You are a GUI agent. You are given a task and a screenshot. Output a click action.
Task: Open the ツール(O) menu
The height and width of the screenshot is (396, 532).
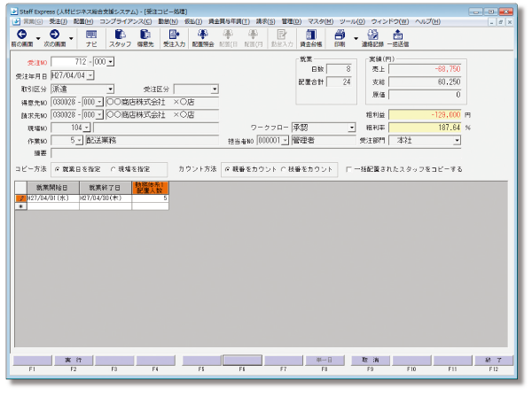352,21
